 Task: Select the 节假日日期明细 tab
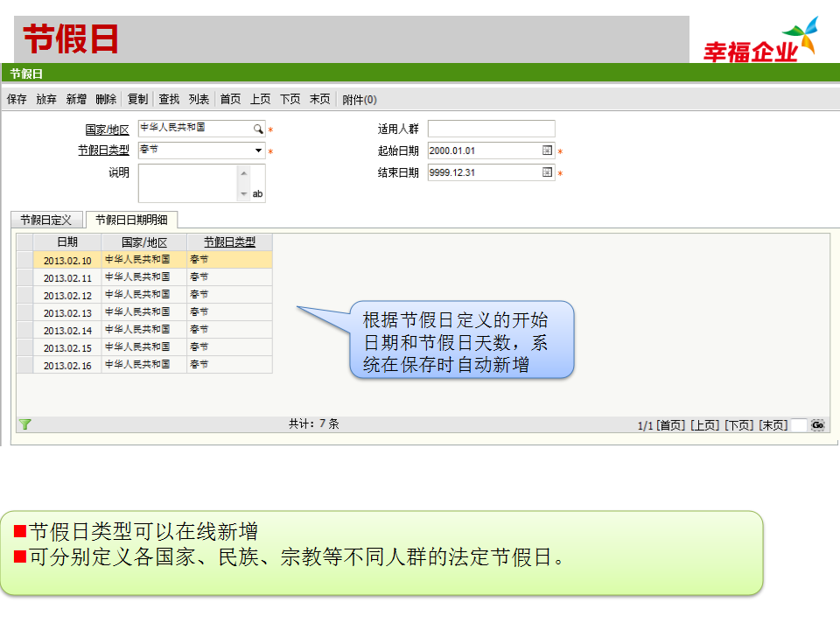pyautogui.click(x=131, y=220)
